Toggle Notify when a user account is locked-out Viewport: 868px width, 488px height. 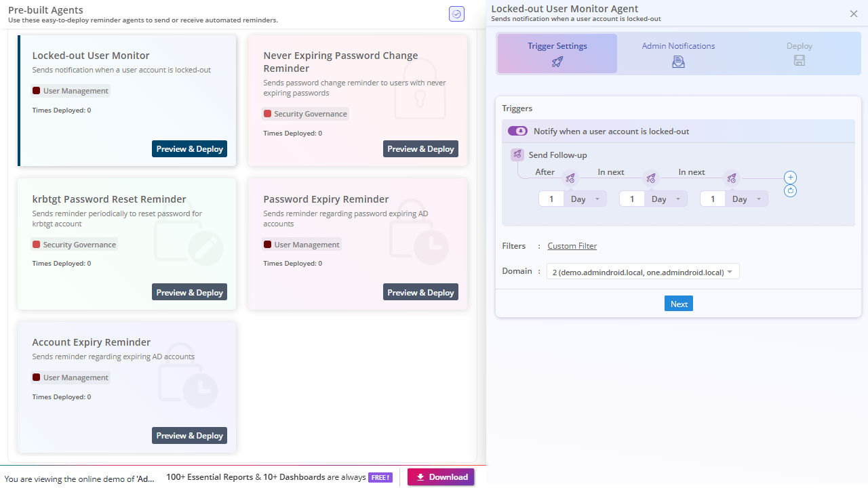[x=517, y=131]
